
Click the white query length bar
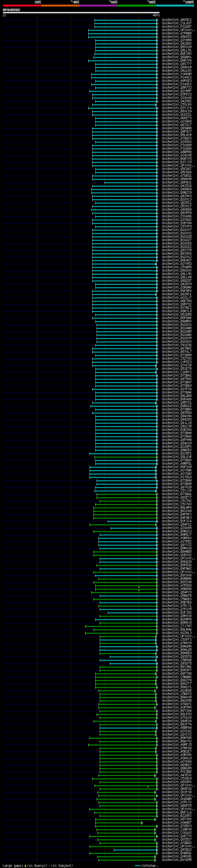[81, 12]
